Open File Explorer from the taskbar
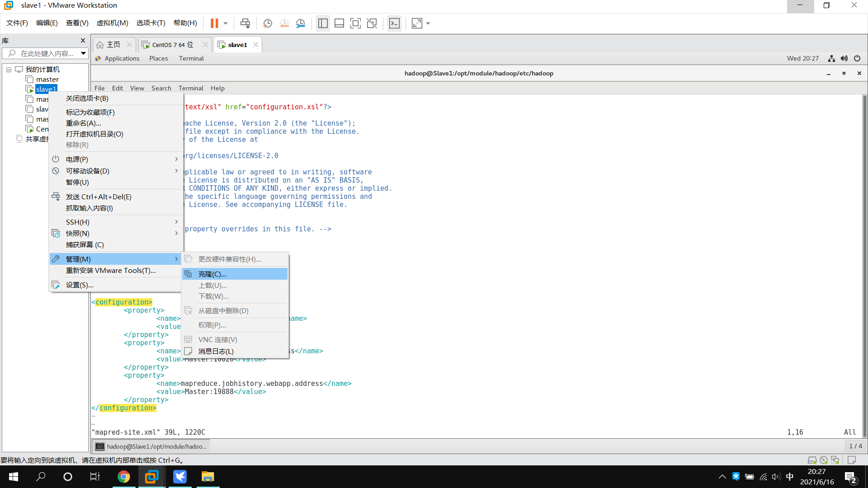The image size is (868, 488). click(208, 477)
